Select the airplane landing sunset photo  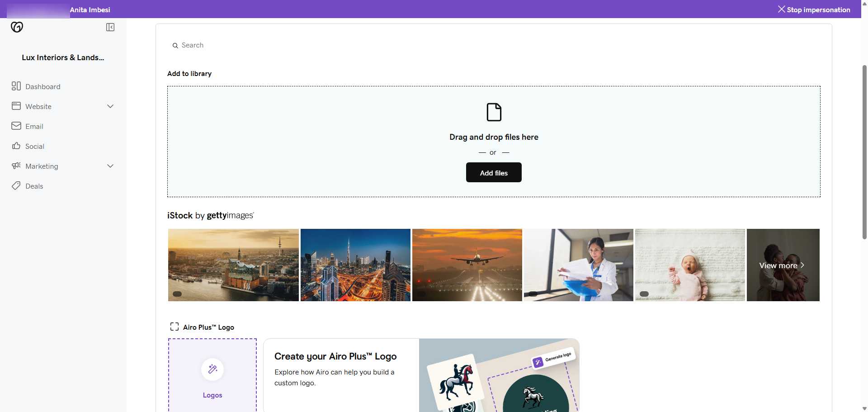(467, 265)
